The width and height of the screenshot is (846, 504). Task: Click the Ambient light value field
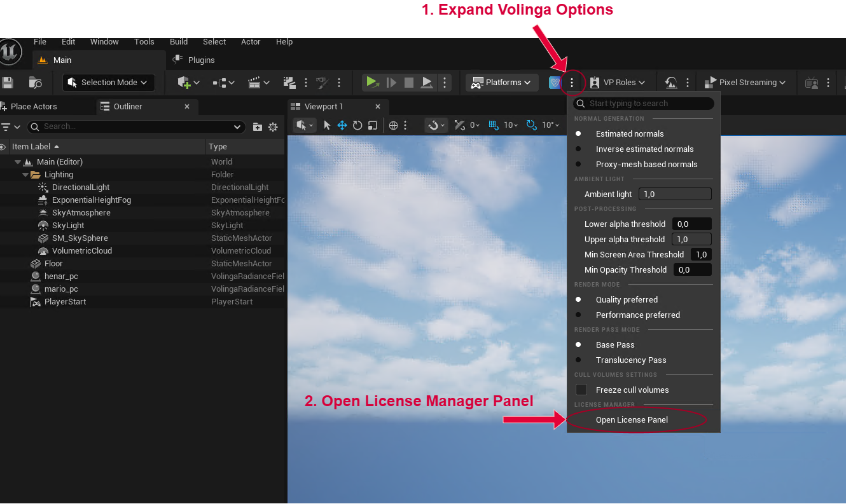pos(675,194)
